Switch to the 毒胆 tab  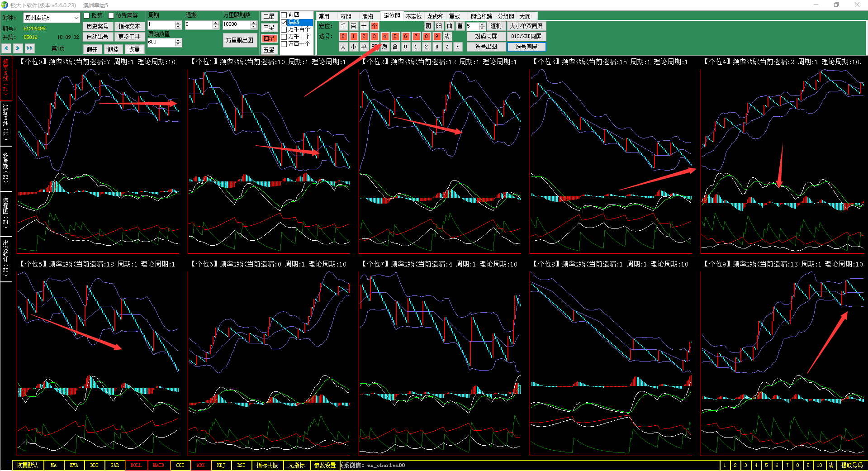(346, 16)
